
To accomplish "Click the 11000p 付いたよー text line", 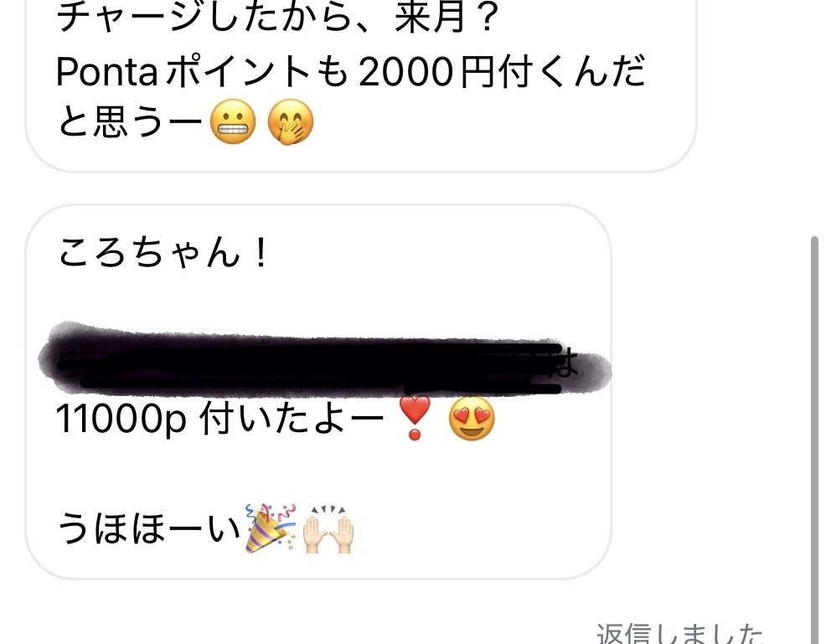I will pos(220,420).
